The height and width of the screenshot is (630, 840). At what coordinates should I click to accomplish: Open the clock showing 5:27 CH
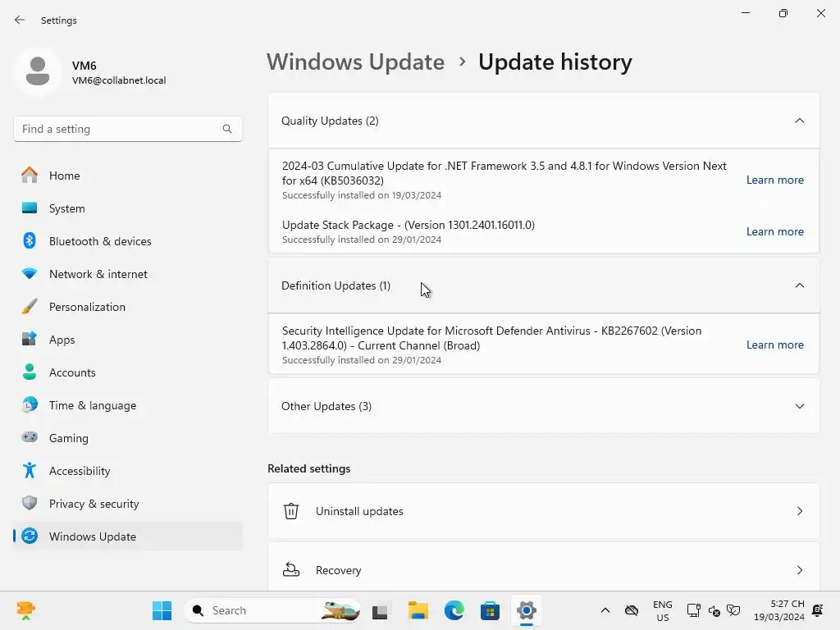pos(779,610)
